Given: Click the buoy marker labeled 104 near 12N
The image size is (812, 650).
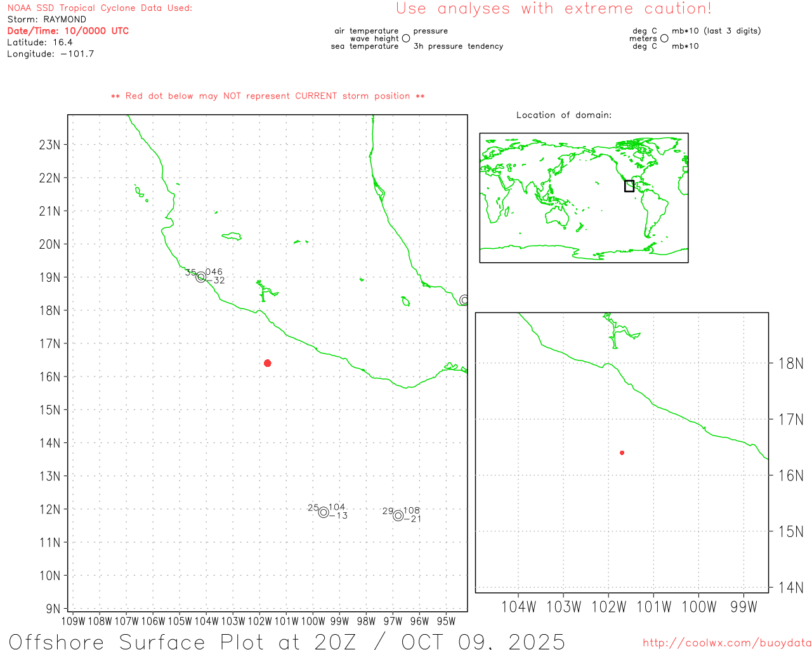Looking at the screenshot, I should click(x=324, y=512).
